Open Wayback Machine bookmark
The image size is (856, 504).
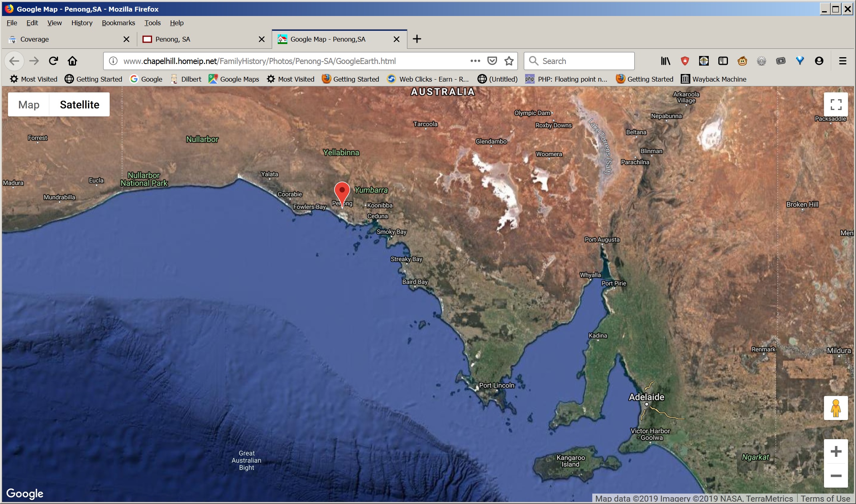[714, 79]
